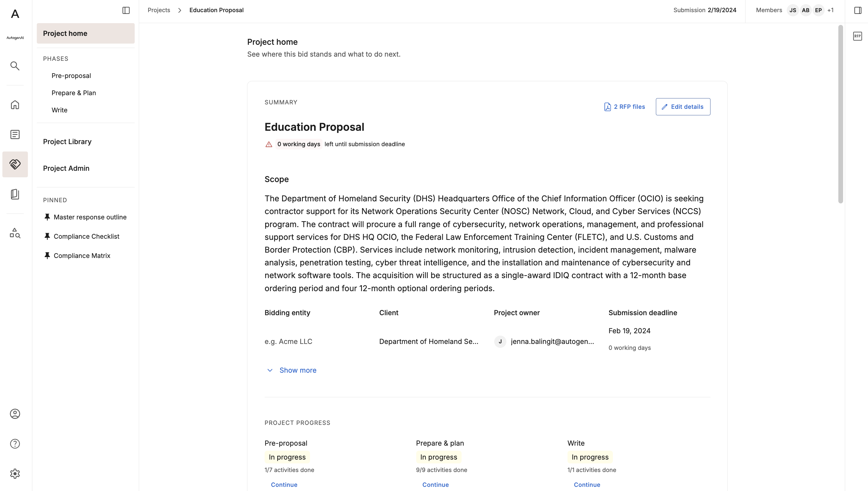Open the user profile icon
Viewport: 868px width, 491px height.
coord(15,414)
